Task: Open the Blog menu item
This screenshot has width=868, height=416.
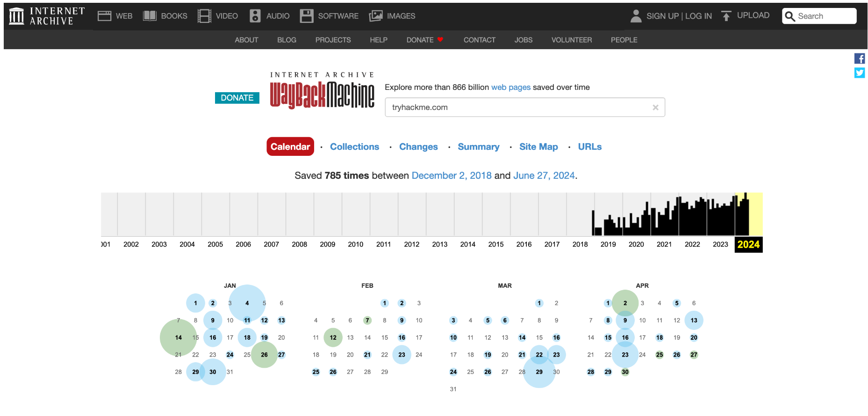Action: click(x=287, y=40)
